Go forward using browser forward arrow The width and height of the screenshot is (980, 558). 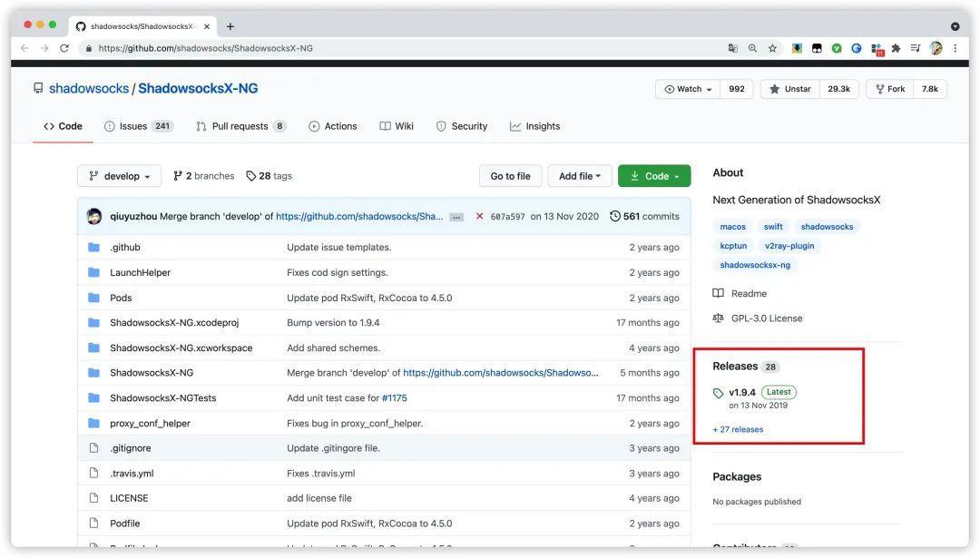pos(44,48)
